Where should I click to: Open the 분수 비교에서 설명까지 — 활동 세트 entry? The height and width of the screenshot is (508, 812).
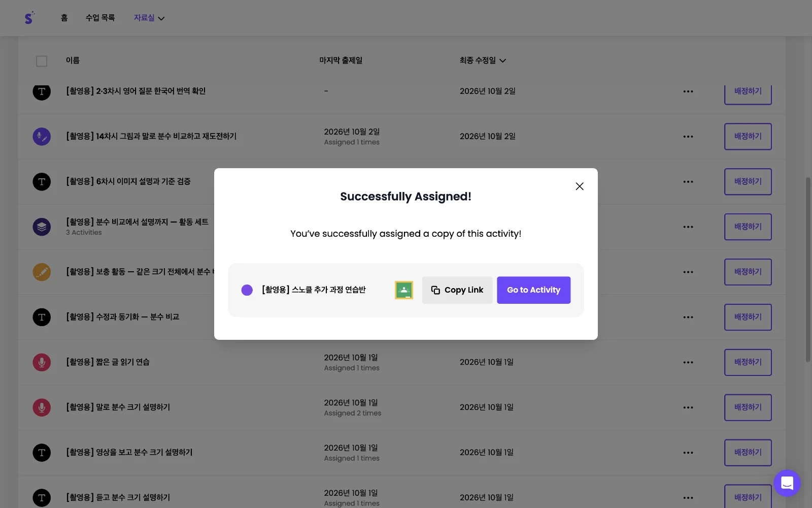coord(137,222)
